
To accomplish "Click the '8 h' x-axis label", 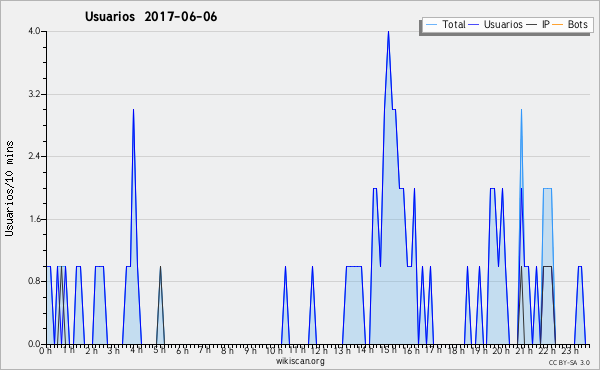I will 227,350.
